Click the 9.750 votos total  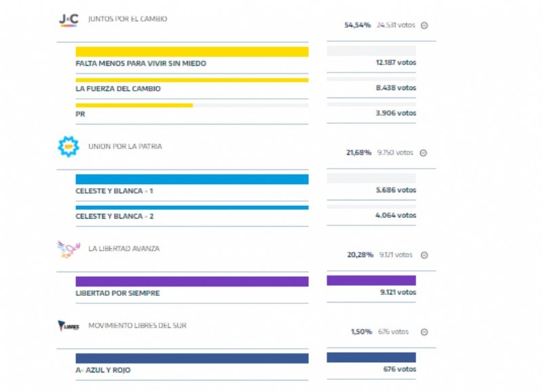395,152
